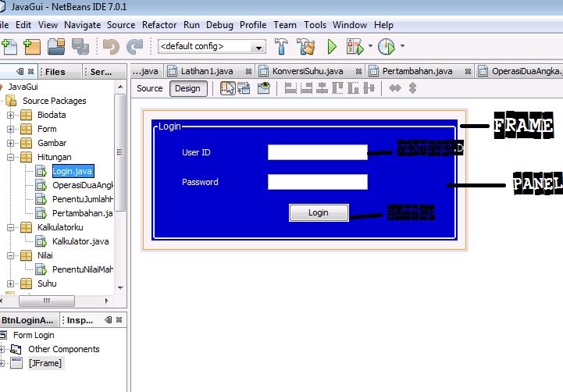Image resolution: width=563 pixels, height=392 pixels.
Task: Open the Navigate menu
Action: click(x=82, y=25)
